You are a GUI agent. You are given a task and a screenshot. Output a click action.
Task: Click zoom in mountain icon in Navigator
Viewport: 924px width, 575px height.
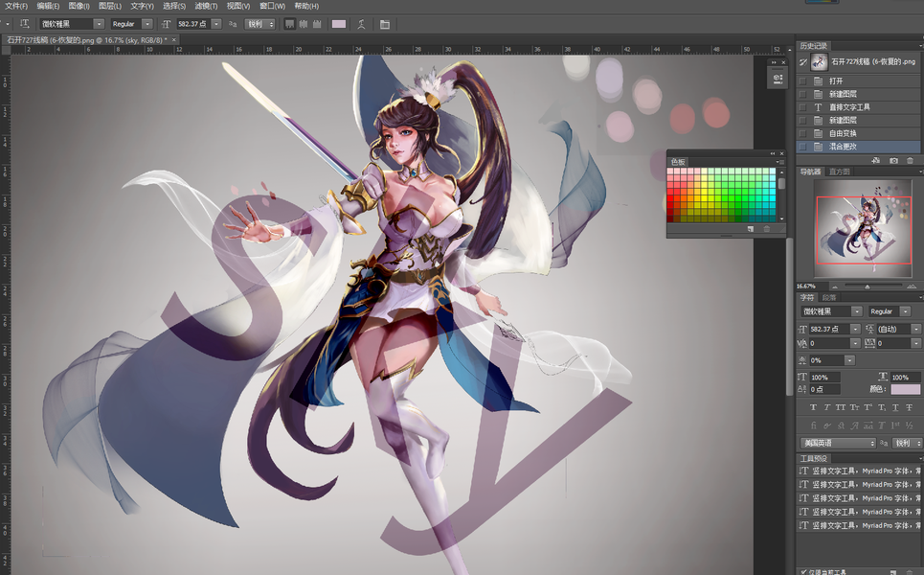click(912, 286)
